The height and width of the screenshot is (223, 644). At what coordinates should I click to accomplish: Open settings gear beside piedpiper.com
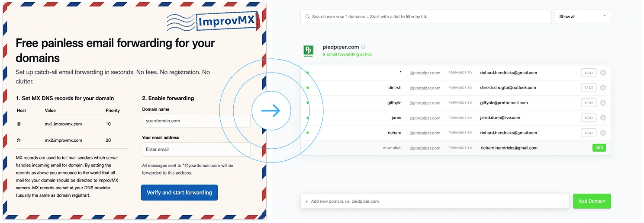coord(363,47)
